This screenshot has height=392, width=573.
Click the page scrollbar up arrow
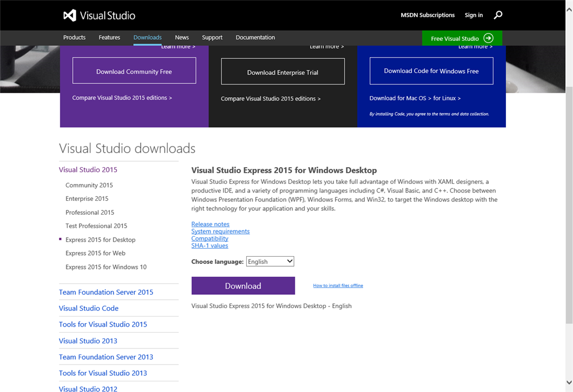[x=569, y=10]
